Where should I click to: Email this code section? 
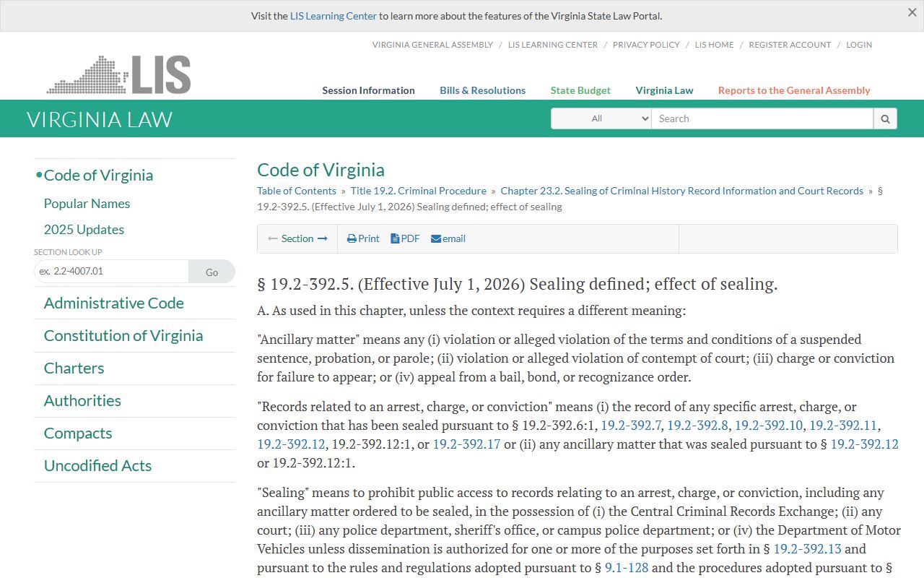[x=448, y=238]
